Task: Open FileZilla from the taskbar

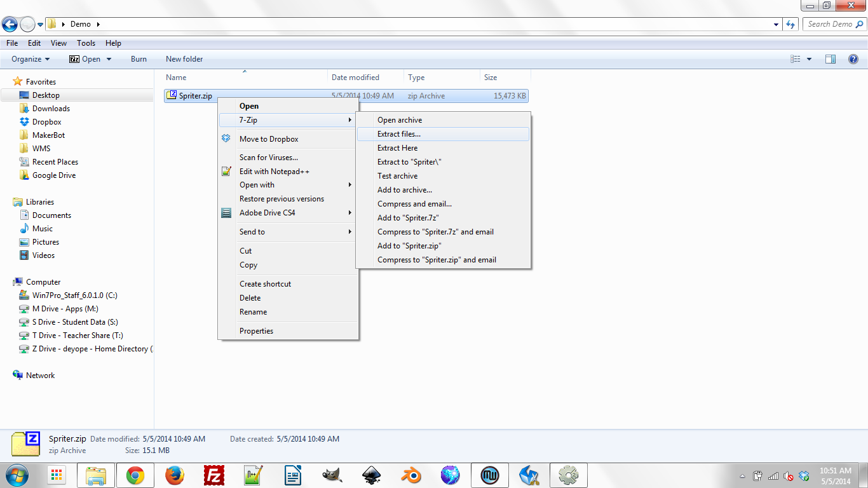Action: click(x=214, y=475)
